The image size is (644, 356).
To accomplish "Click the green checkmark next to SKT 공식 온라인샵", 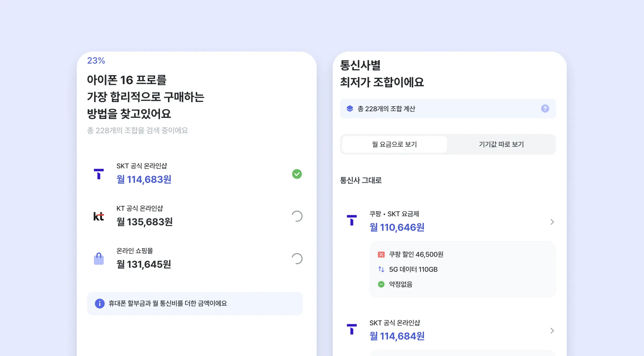I will pos(297,174).
